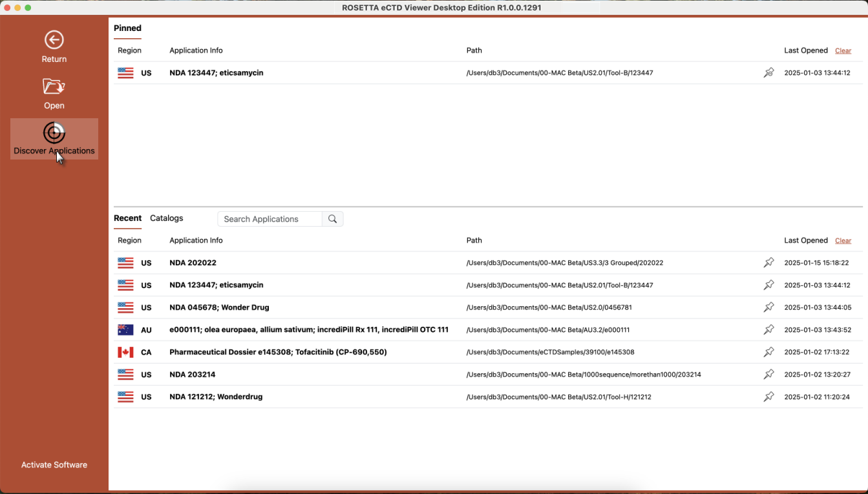Click the Return arrow icon in sidebar
868x494 pixels.
click(x=54, y=40)
